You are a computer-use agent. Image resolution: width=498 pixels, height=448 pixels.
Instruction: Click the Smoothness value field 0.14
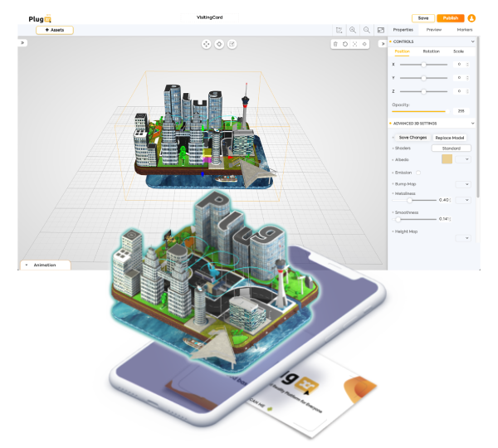pos(444,219)
